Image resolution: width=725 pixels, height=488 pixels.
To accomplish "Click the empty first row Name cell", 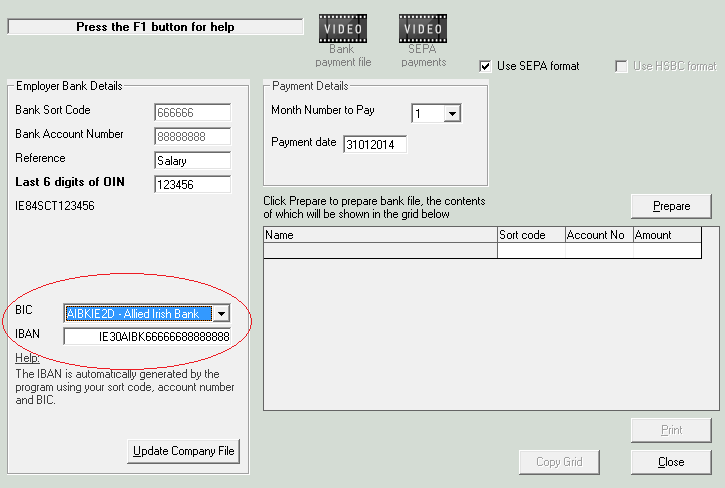I will pyautogui.click(x=380, y=250).
